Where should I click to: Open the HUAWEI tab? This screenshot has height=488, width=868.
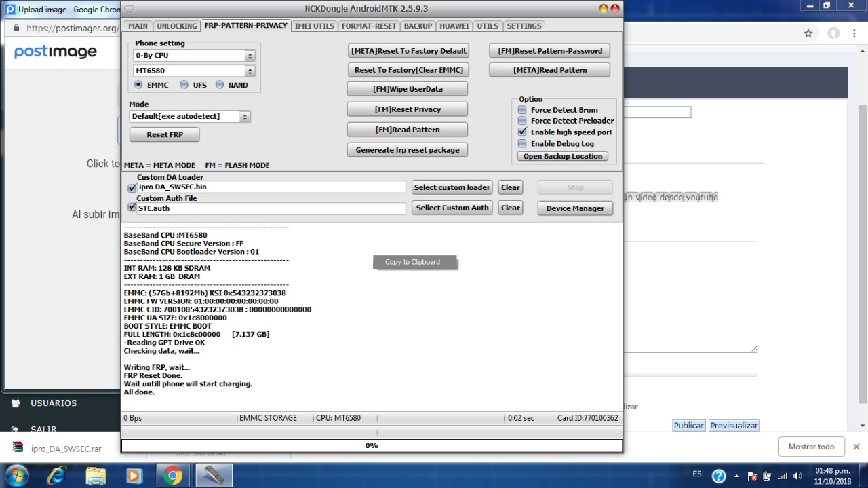(454, 26)
